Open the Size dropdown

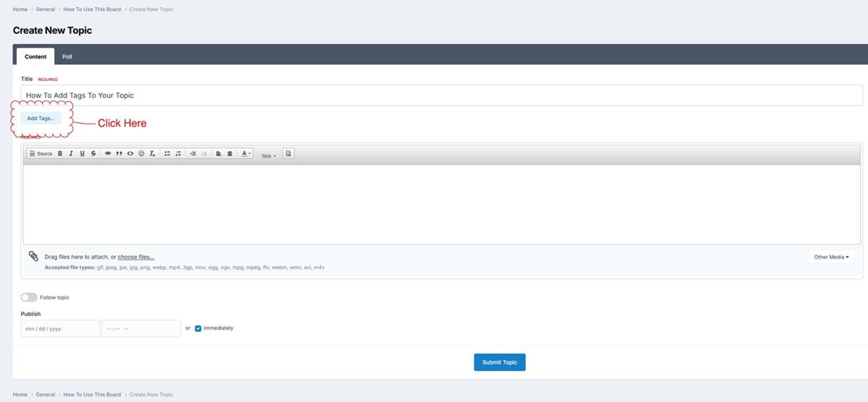(x=268, y=156)
